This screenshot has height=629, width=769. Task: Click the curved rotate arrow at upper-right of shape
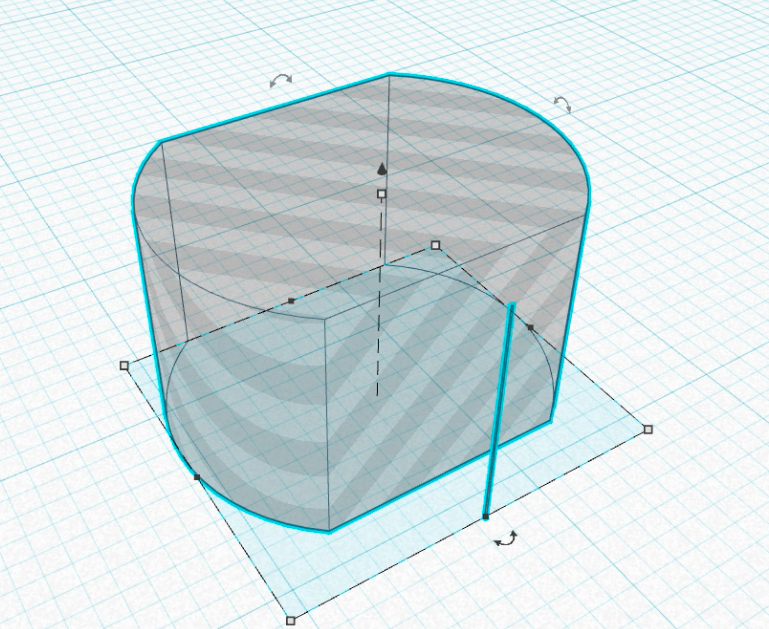click(x=563, y=103)
